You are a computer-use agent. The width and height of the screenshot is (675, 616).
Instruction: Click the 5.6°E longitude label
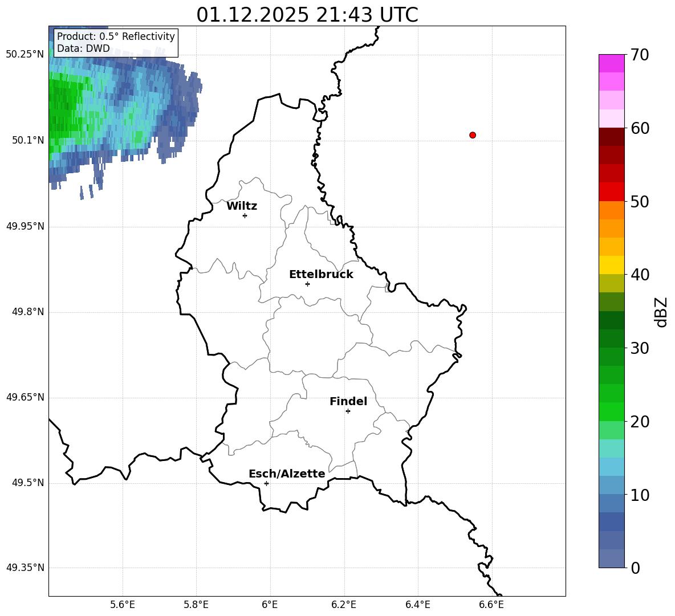click(x=123, y=605)
